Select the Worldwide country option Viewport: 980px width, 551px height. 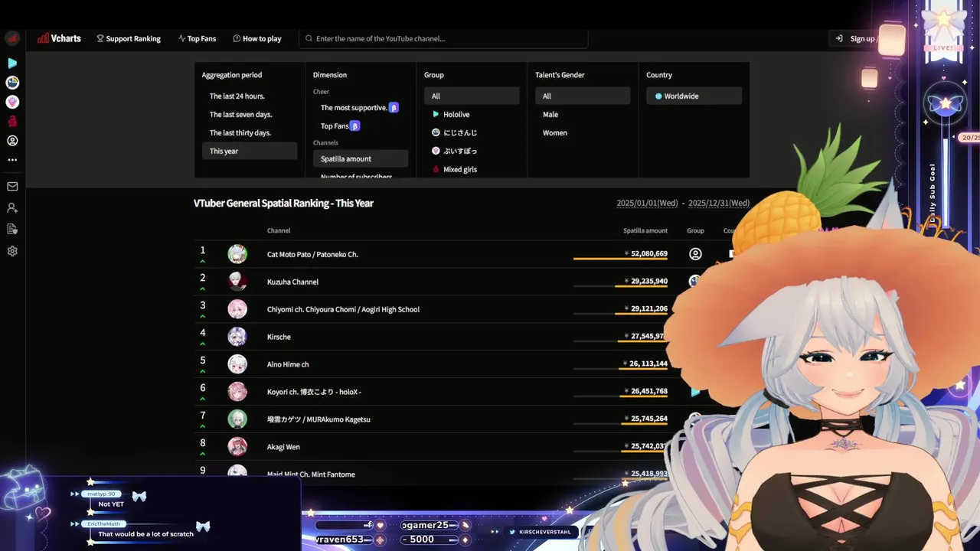tap(694, 96)
